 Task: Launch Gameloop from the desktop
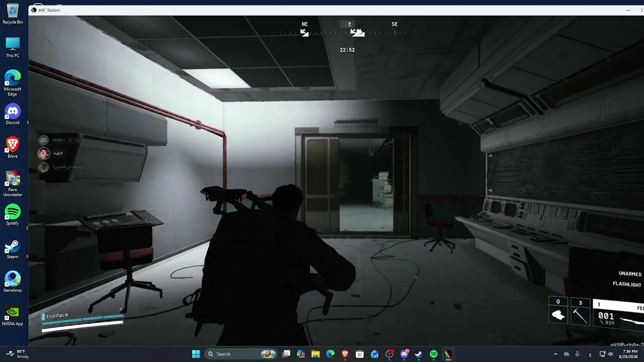pyautogui.click(x=13, y=282)
